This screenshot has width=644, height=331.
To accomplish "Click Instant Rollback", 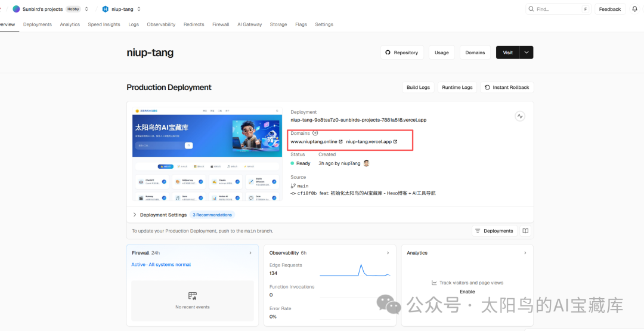I will (x=507, y=88).
